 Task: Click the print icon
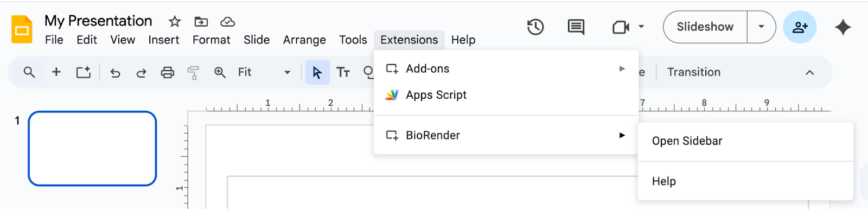(168, 72)
